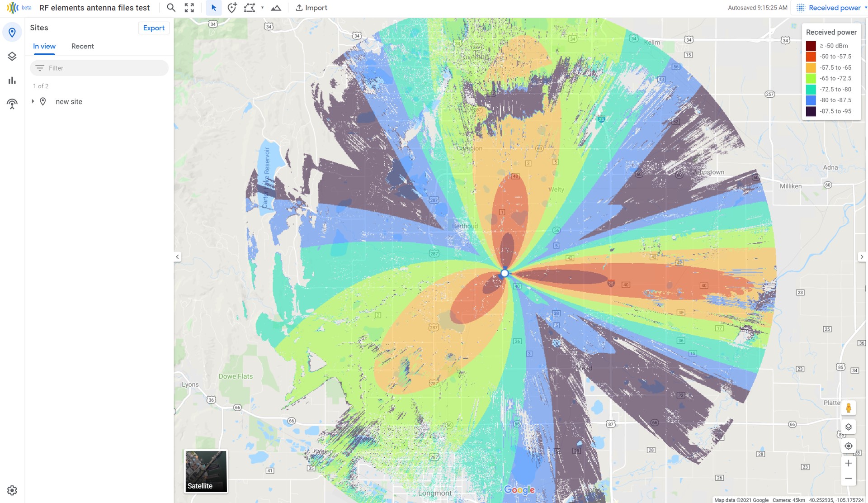Click the teal -72.5 to -80 swatch
The height and width of the screenshot is (503, 868).
pos(811,89)
